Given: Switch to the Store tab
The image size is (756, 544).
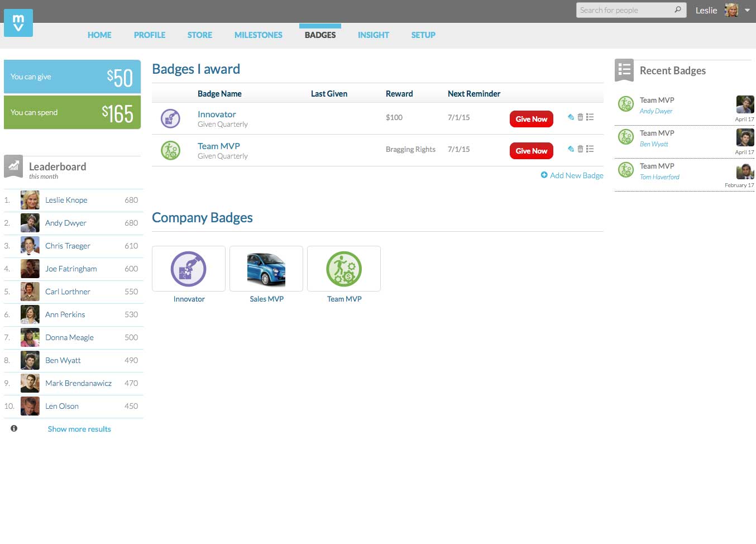Looking at the screenshot, I should [199, 35].
